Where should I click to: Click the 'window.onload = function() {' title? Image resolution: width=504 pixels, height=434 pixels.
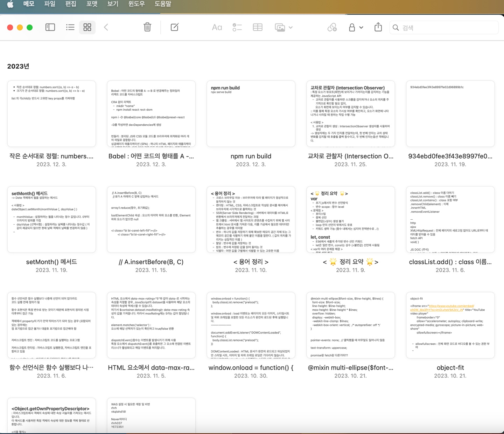(x=251, y=368)
